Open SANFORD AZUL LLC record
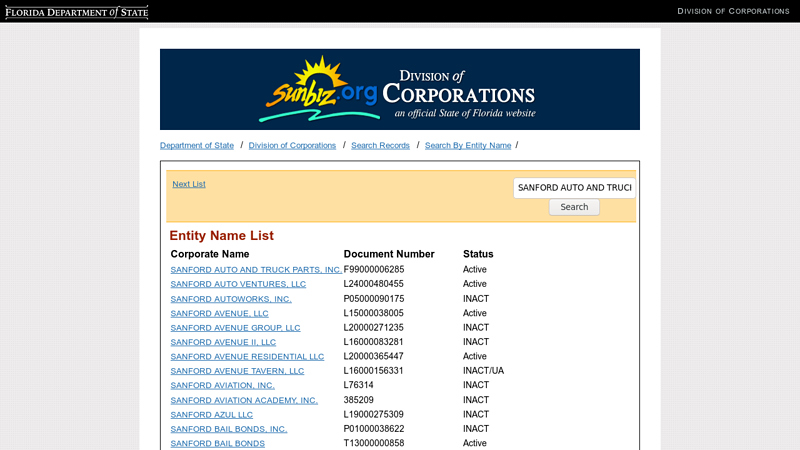This screenshot has width=800, height=450. (212, 415)
